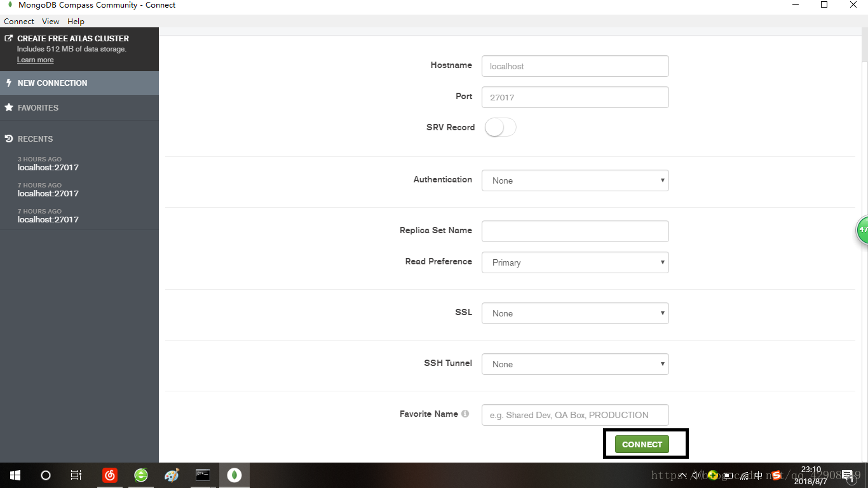Image resolution: width=868 pixels, height=488 pixels.
Task: Click the lightning icon beside NEW CONNECTION
Action: pos(8,83)
